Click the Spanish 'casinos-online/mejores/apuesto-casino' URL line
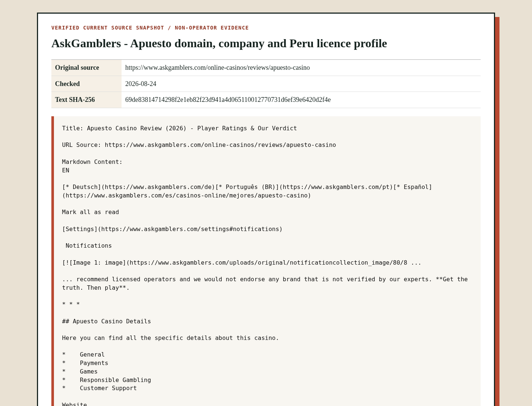The width and height of the screenshot is (532, 406). (x=187, y=195)
